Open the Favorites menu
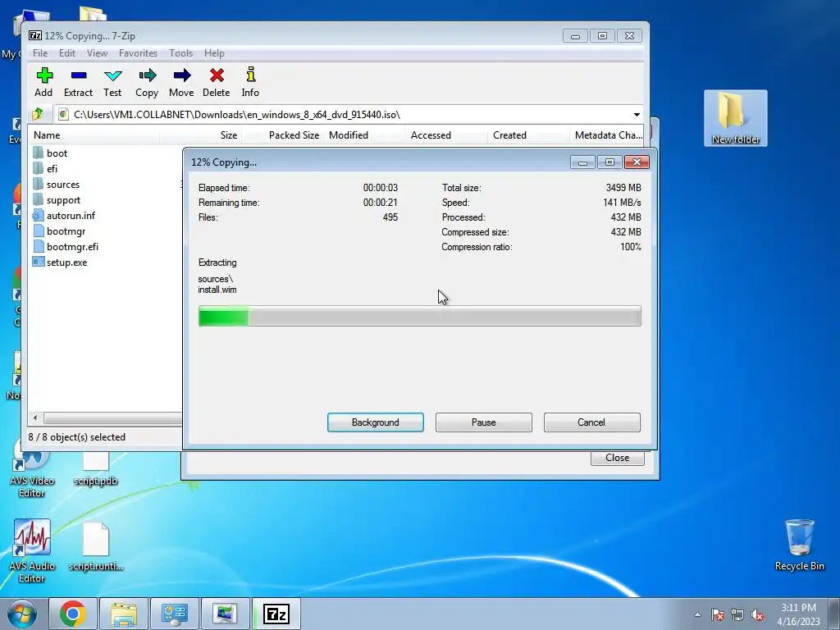 pyautogui.click(x=138, y=53)
